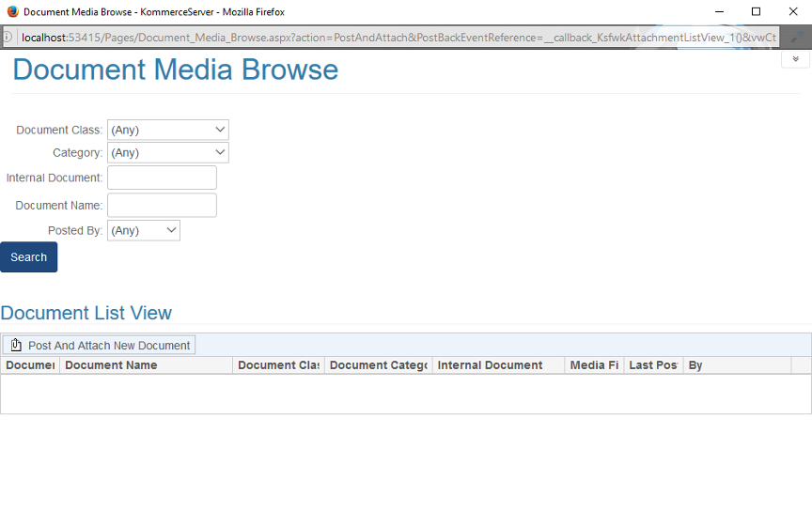Image resolution: width=812 pixels, height=511 pixels.
Task: Click the Document Category column header
Action: (x=378, y=365)
